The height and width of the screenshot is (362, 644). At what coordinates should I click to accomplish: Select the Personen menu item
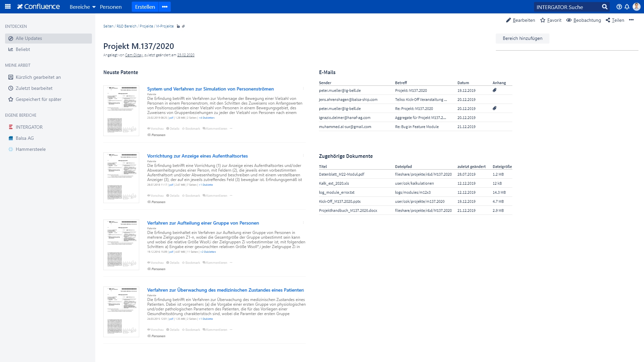(x=110, y=7)
